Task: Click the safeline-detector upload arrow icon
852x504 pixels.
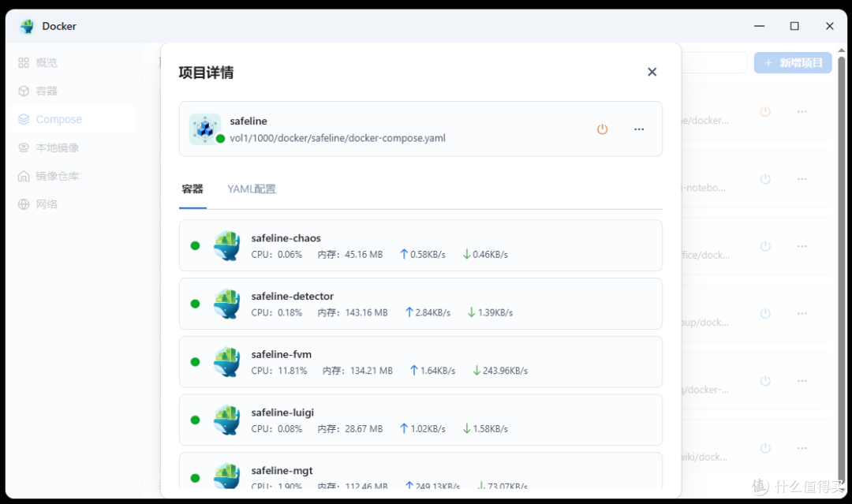Action: (409, 312)
